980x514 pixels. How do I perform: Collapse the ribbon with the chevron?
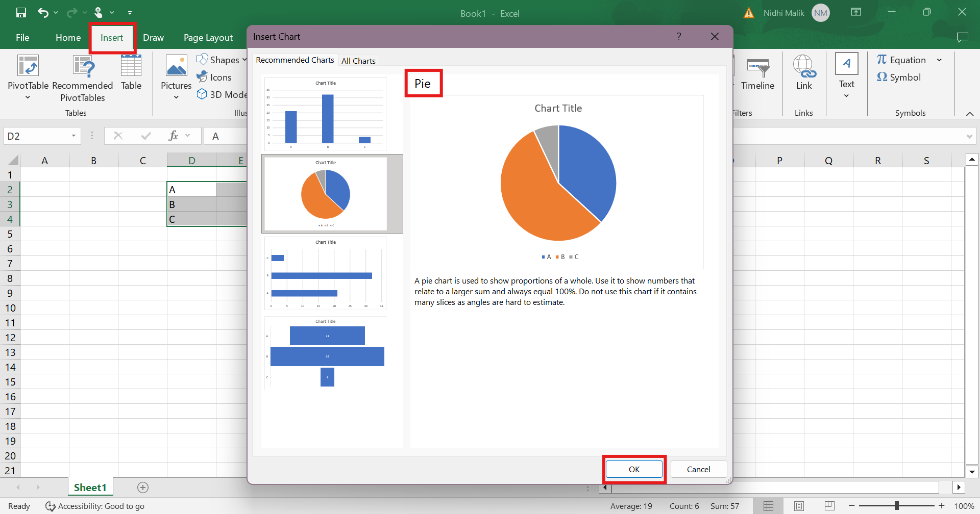[x=970, y=114]
